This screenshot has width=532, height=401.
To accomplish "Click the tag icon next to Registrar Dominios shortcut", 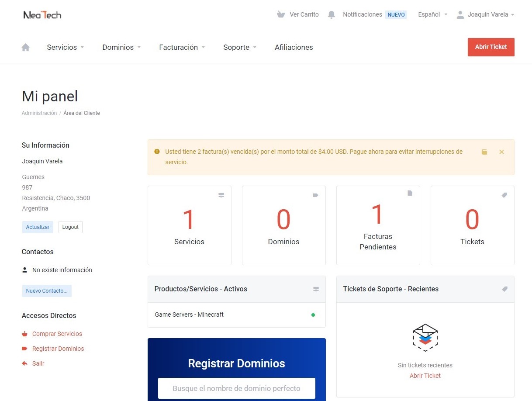I will (x=25, y=349).
